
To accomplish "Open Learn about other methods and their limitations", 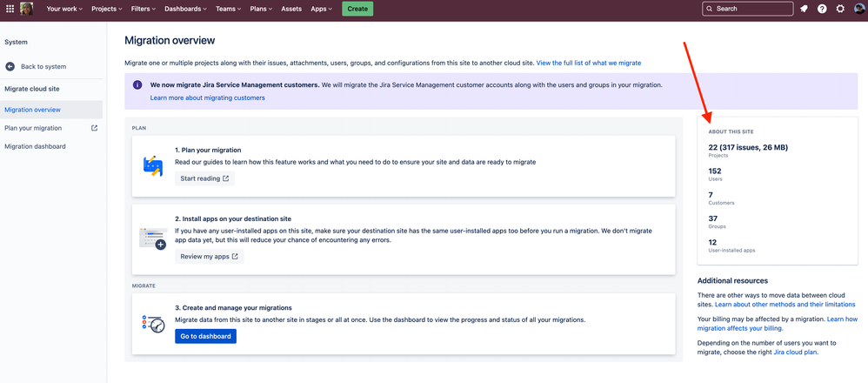I will (785, 305).
